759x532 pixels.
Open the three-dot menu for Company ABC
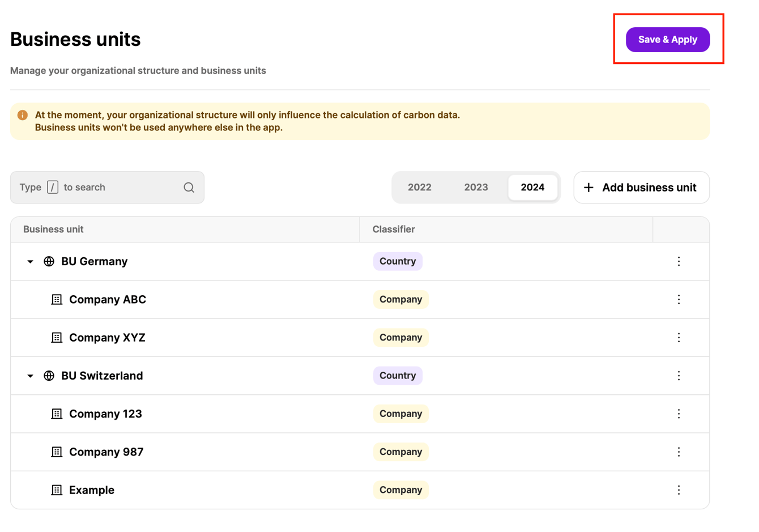(x=679, y=299)
